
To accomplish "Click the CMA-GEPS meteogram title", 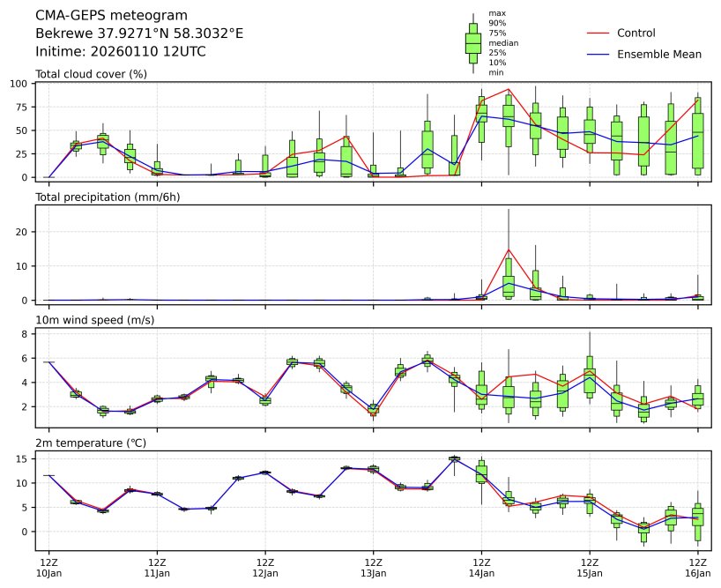I will pos(111,16).
